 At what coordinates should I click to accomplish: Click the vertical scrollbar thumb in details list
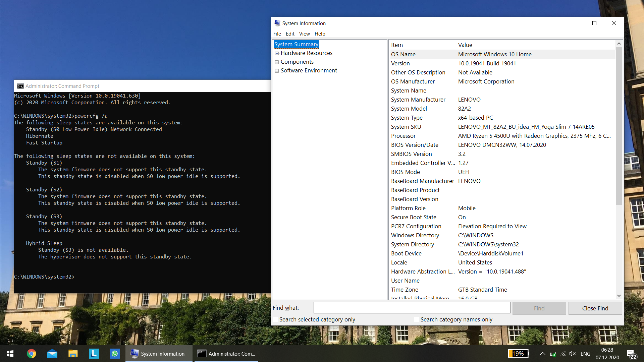click(x=619, y=126)
